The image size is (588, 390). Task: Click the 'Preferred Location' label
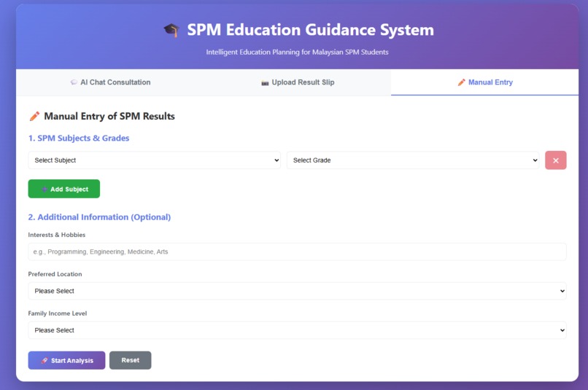(55, 274)
